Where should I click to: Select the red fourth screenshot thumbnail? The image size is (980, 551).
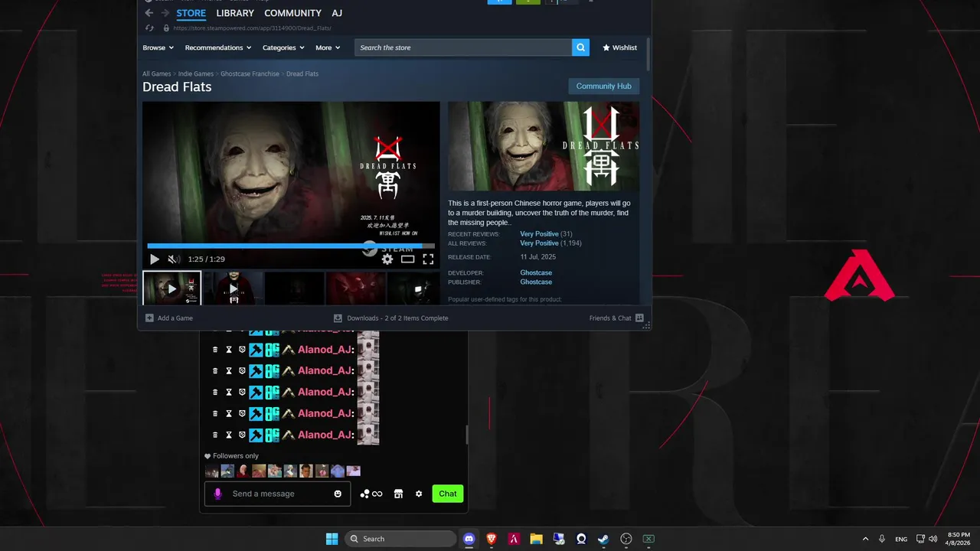click(x=356, y=289)
